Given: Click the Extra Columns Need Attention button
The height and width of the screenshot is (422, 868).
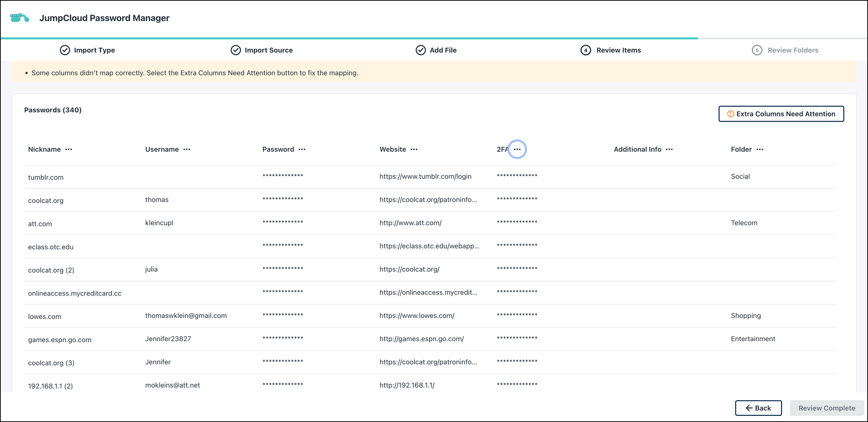Looking at the screenshot, I should click(x=781, y=113).
